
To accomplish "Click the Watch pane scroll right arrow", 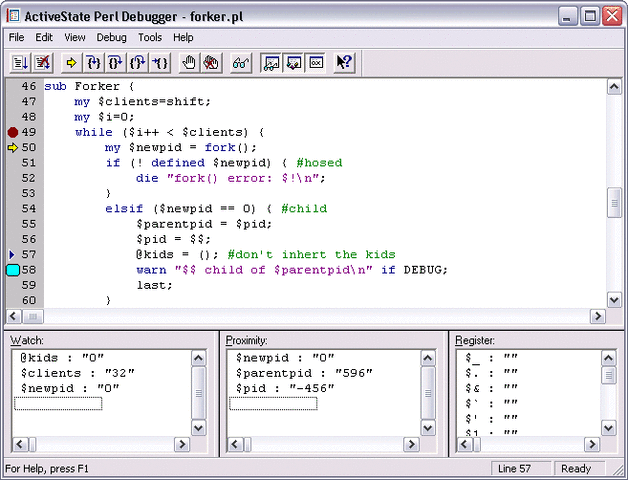I will 181,444.
